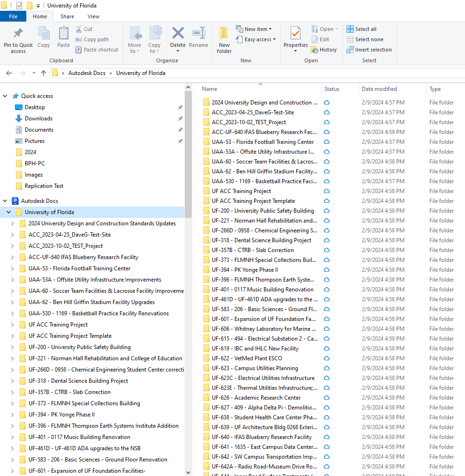This screenshot has width=465, height=476.
Task: Select Downloads in Quick access
Action: click(38, 119)
